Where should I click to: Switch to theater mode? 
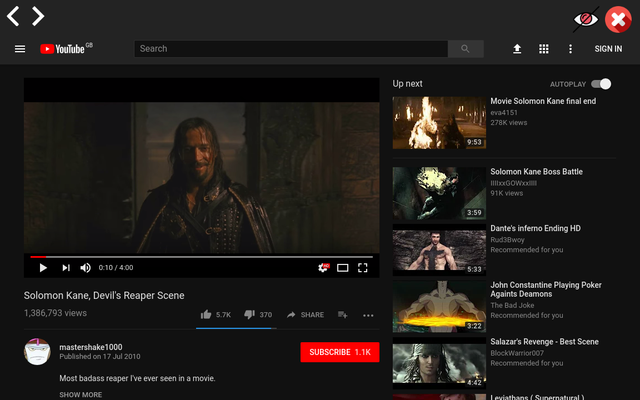pyautogui.click(x=343, y=268)
